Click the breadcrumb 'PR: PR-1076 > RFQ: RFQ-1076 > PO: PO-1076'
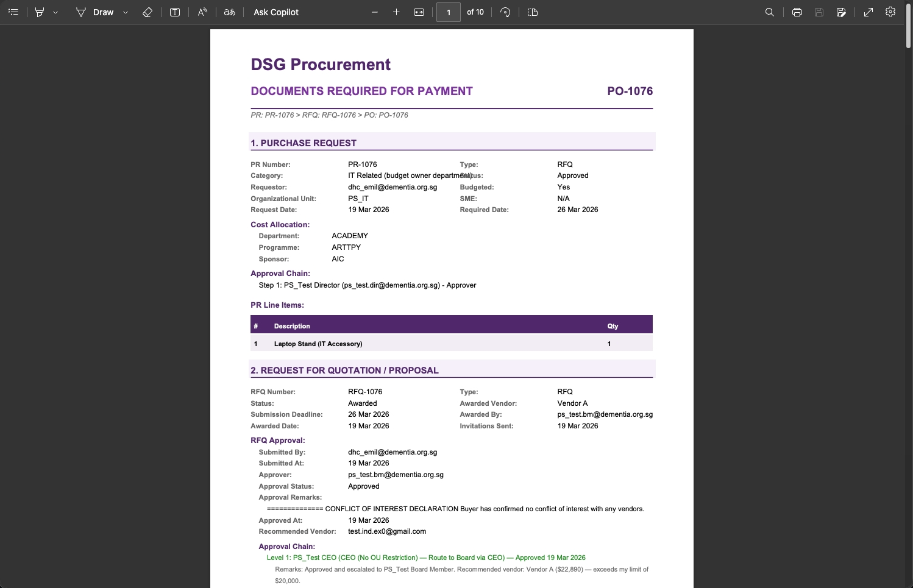 click(x=329, y=115)
